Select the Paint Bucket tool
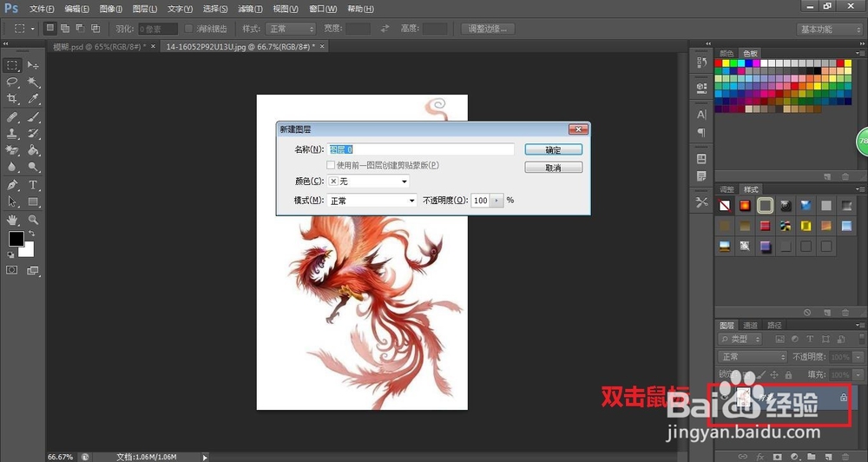Viewport: 868px width, 462px height. pos(33,150)
